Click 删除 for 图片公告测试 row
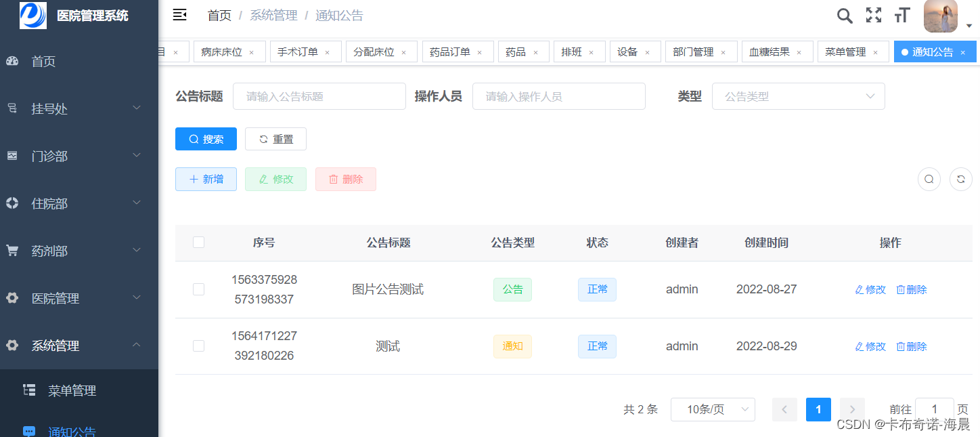This screenshot has width=980, height=437. [912, 289]
